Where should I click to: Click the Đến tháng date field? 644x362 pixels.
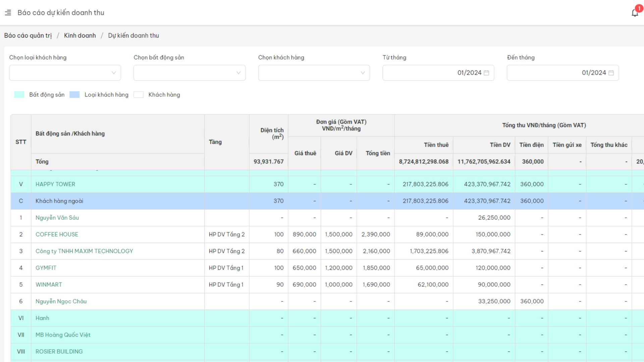point(563,73)
